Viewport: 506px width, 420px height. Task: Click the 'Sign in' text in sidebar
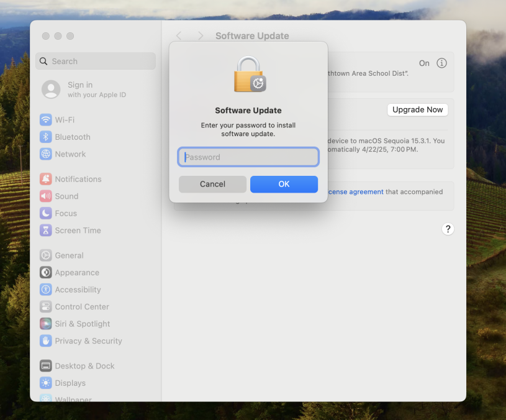80,85
